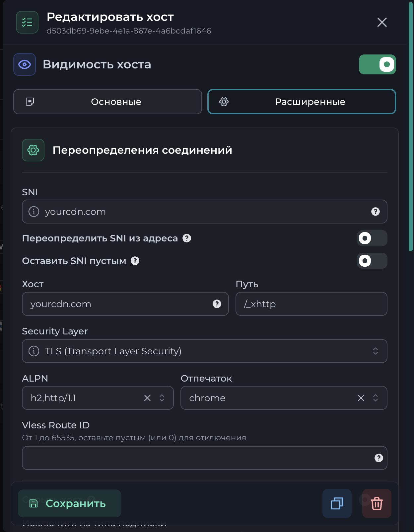
Task: Toggle the Видимость хоста switch
Action: (377, 64)
